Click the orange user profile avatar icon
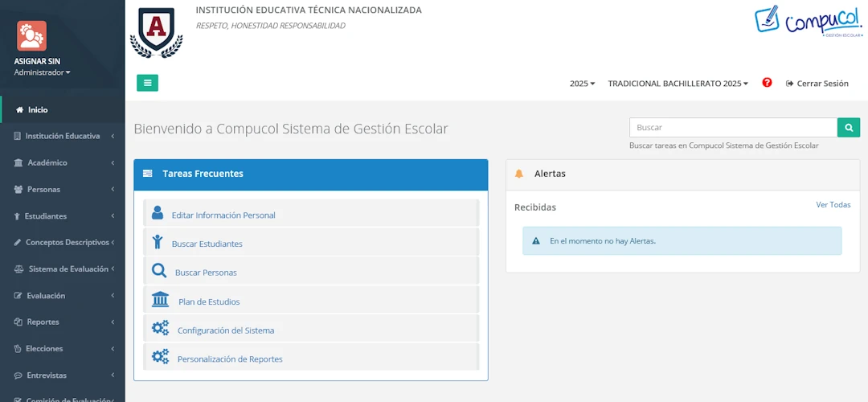868x402 pixels. [x=31, y=35]
